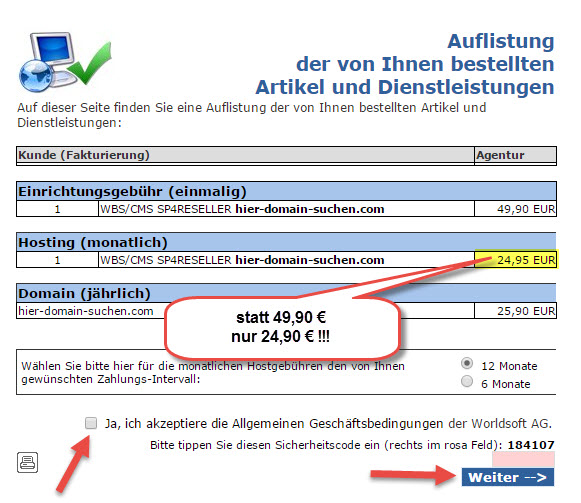Click the Einrichtungsgebühr (einmalig) header
The height and width of the screenshot is (503, 581).
[x=286, y=191]
